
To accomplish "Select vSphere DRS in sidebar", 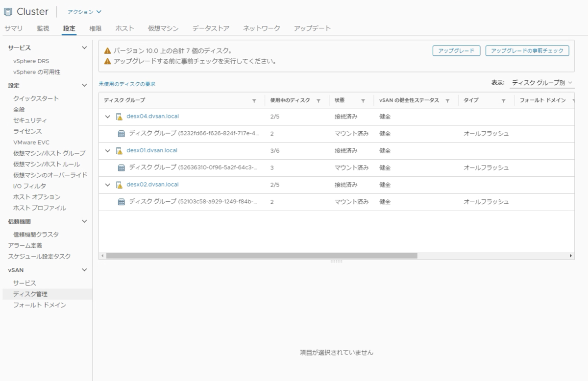I will pyautogui.click(x=31, y=61).
